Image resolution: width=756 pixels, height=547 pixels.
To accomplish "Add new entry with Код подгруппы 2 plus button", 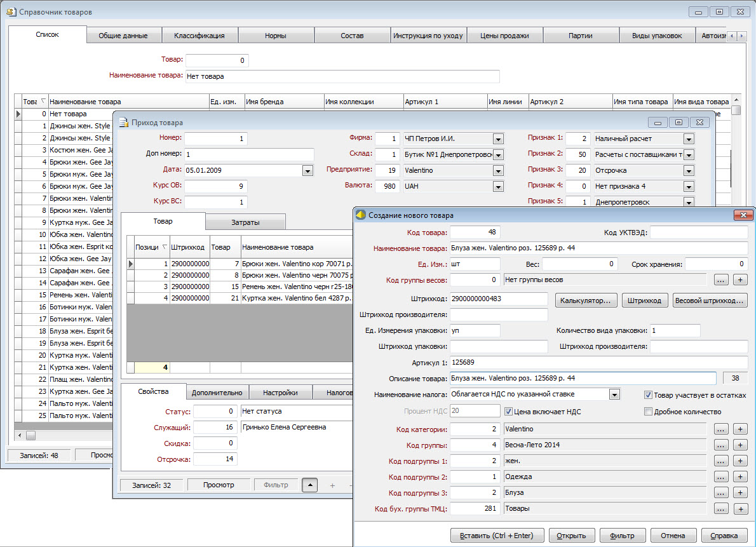I will click(x=740, y=476).
